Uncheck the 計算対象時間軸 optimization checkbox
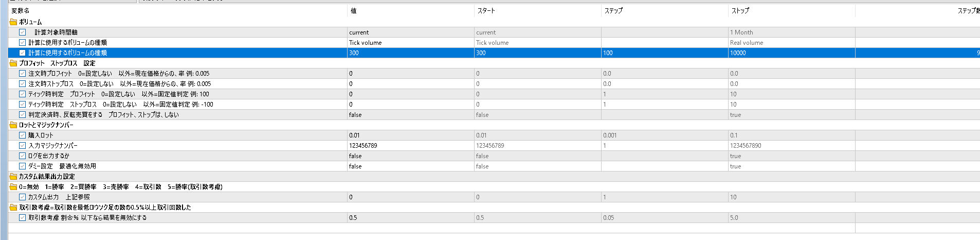The image size is (980, 240). (23, 32)
